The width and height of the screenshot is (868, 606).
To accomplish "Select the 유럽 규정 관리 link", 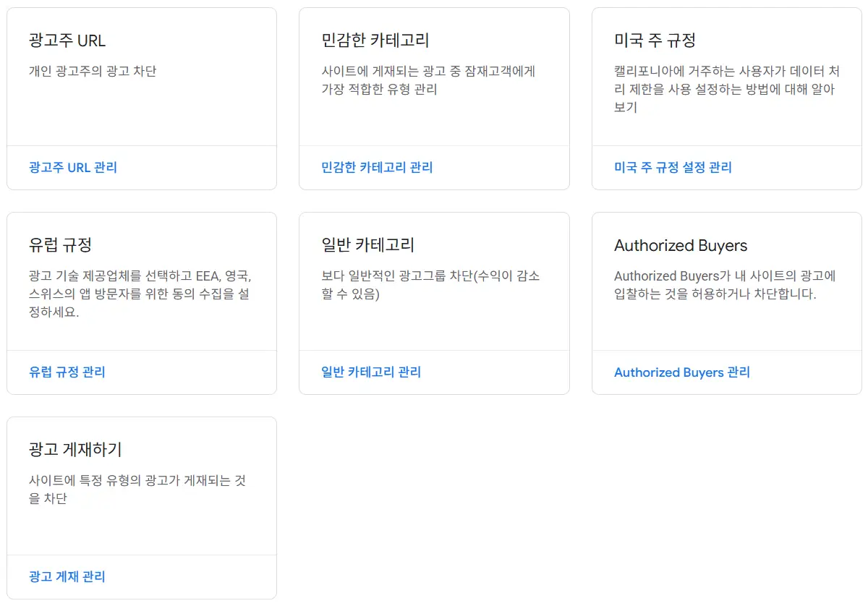I will click(67, 372).
